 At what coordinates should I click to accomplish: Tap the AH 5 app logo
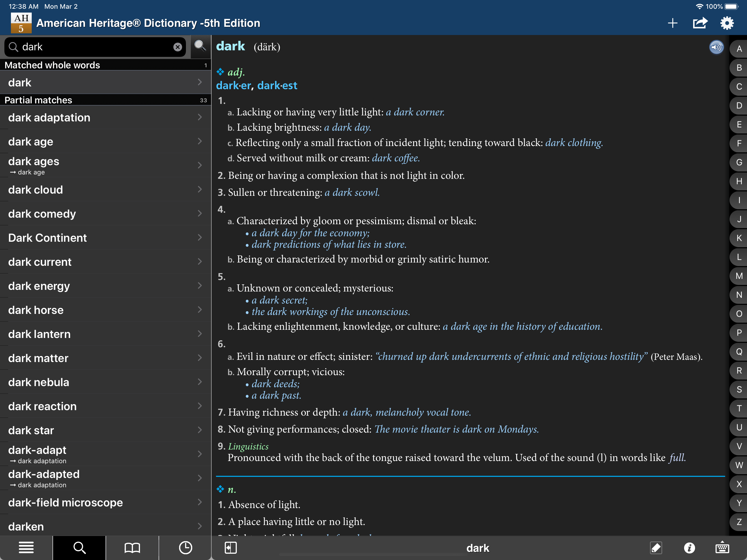coord(21,23)
